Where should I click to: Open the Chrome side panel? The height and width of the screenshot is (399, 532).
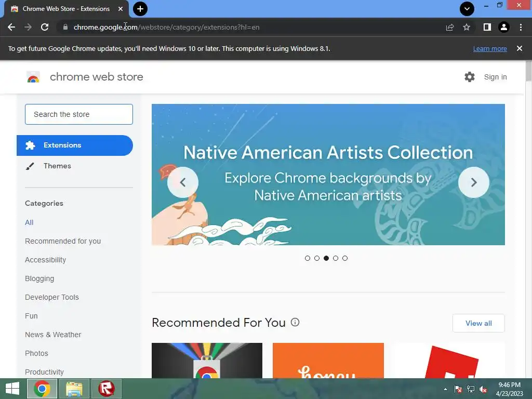(x=487, y=27)
